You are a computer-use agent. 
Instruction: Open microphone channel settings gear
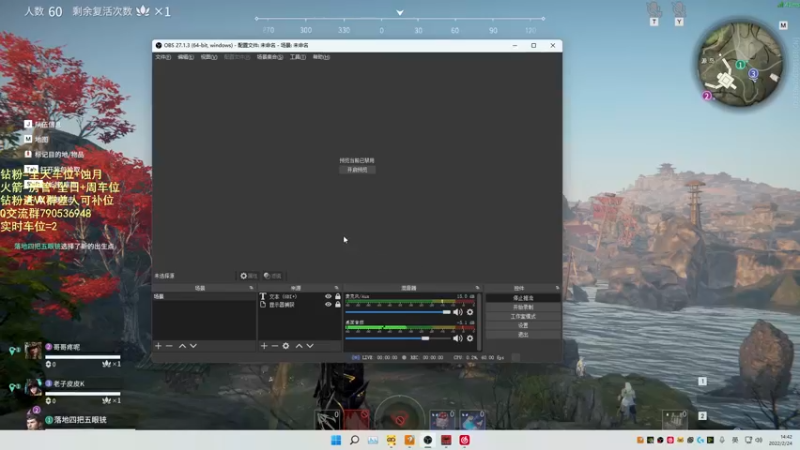click(x=470, y=312)
